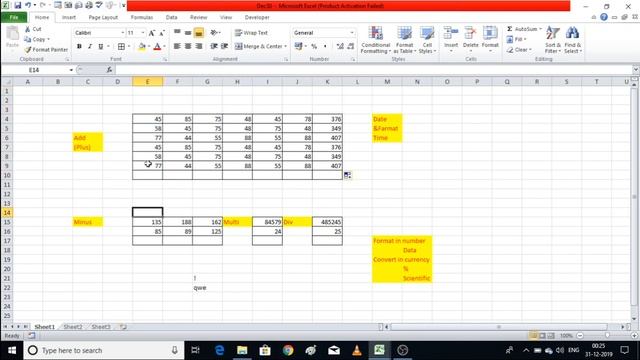Image resolution: width=640 pixels, height=360 pixels.
Task: Click the Increase Font Size icon
Action: 151,33
